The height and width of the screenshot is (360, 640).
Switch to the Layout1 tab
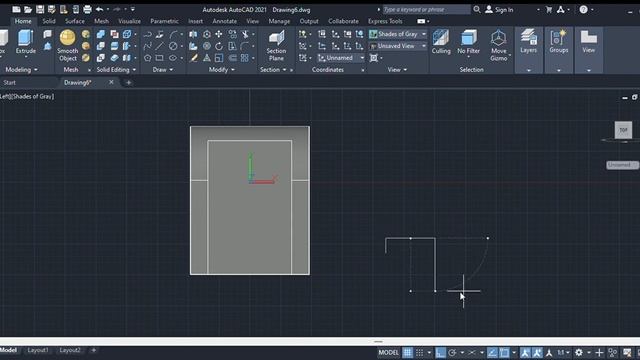[38, 350]
